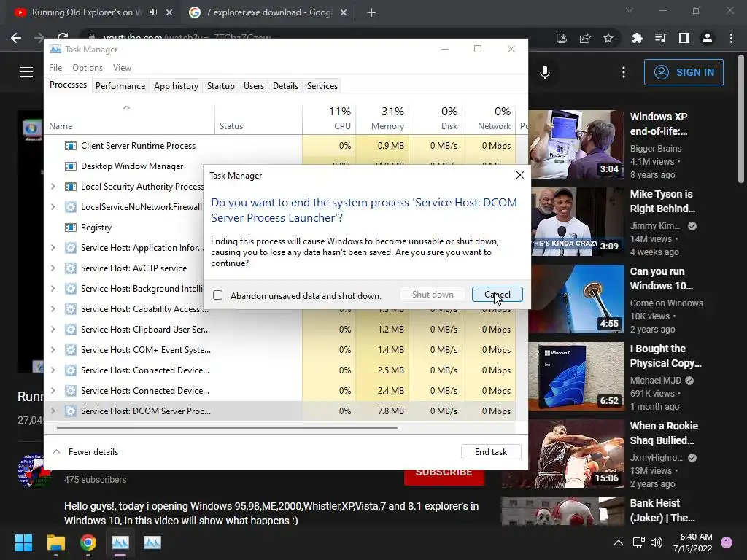747x560 pixels.
Task: Open Chrome profile avatar
Action: 708,38
